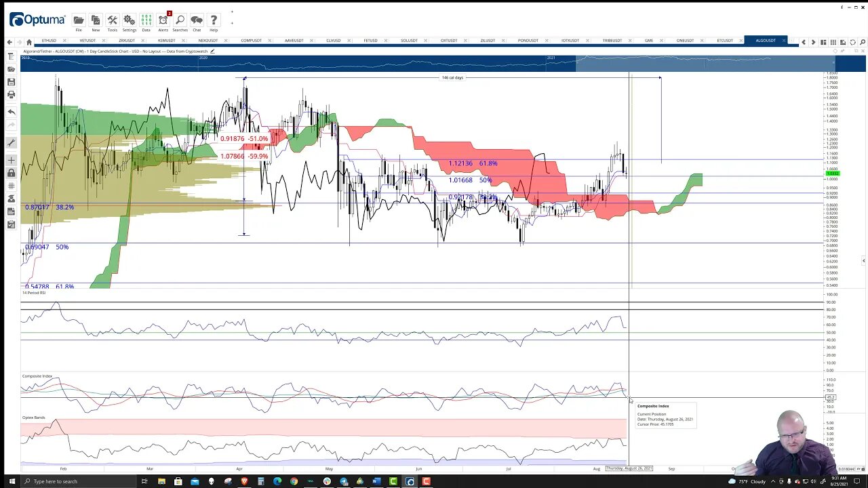Screen dimensions: 868x488
Task: Open the page layout icon
Action: tap(823, 42)
